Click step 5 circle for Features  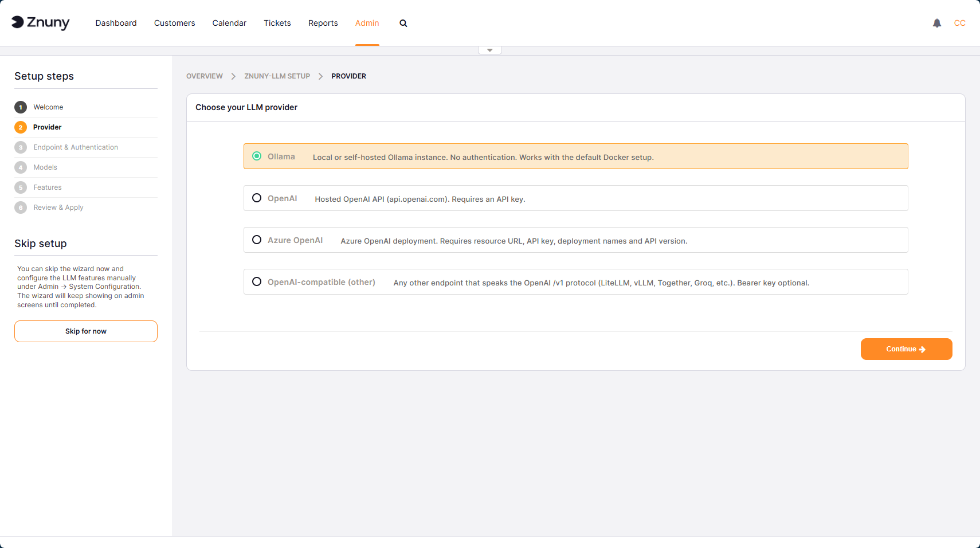(21, 187)
